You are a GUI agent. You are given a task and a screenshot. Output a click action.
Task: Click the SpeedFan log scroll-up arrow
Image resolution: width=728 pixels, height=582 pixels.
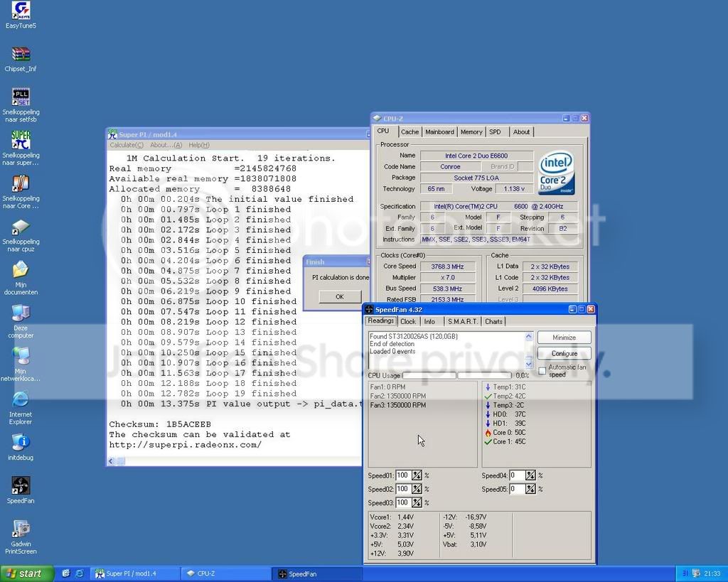(529, 336)
